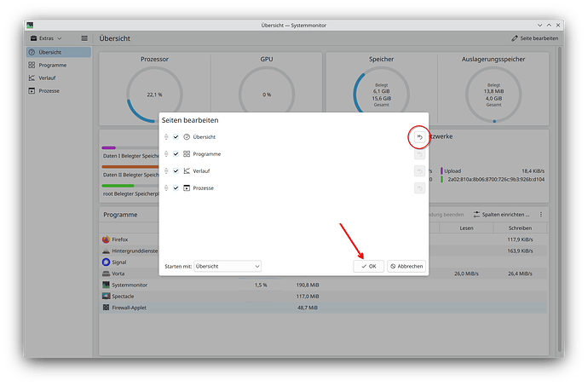Screen dimensions: 588x386
Task: Click the Signal icon in Programme list
Action: click(x=106, y=262)
